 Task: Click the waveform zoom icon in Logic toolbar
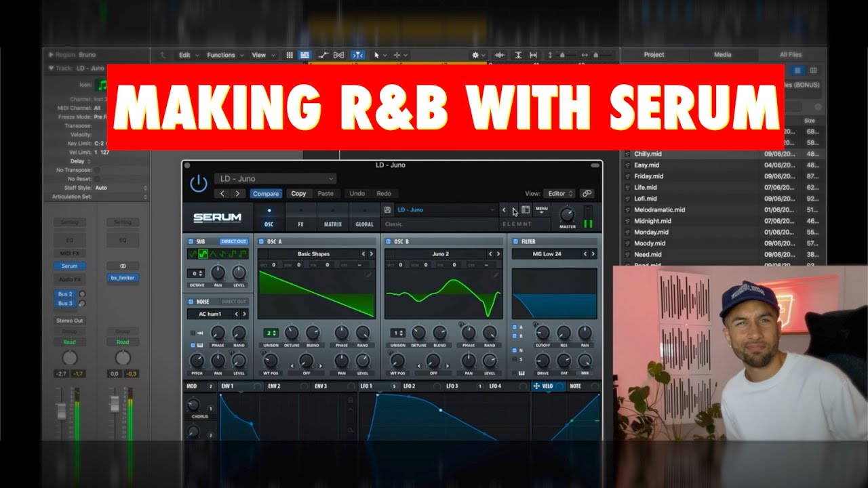(x=500, y=55)
